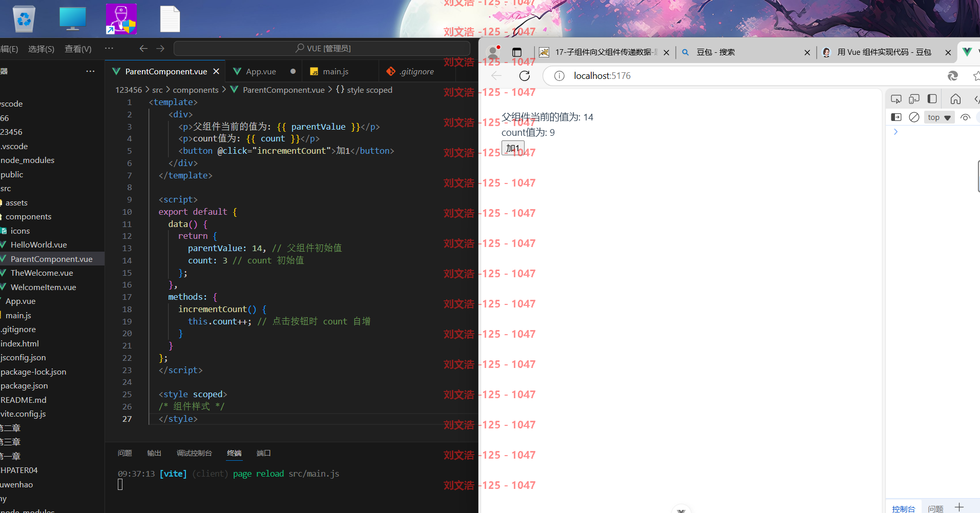Switch to App.vue editor tab
Screen dimensions: 980x513
click(261, 71)
